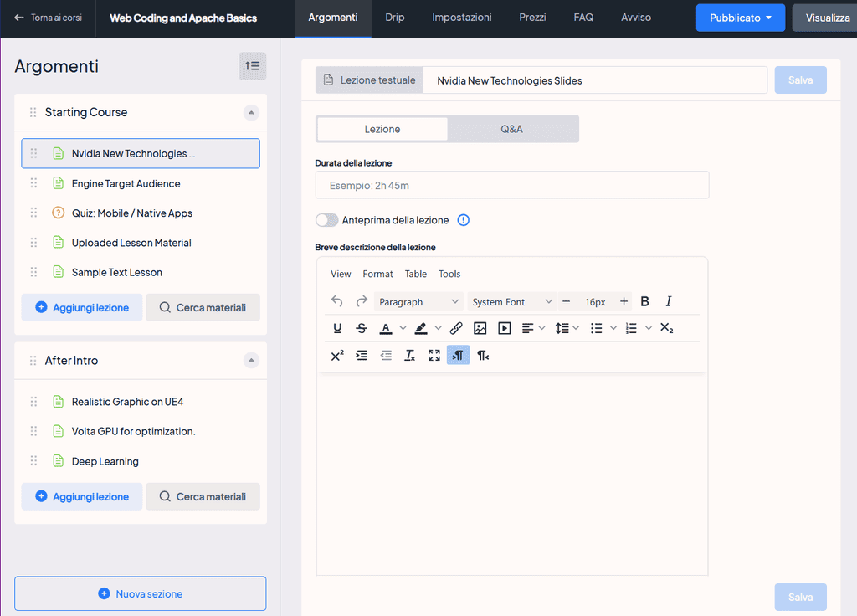Increase font size with plus button
Screen dimensions: 857x616
(x=624, y=301)
